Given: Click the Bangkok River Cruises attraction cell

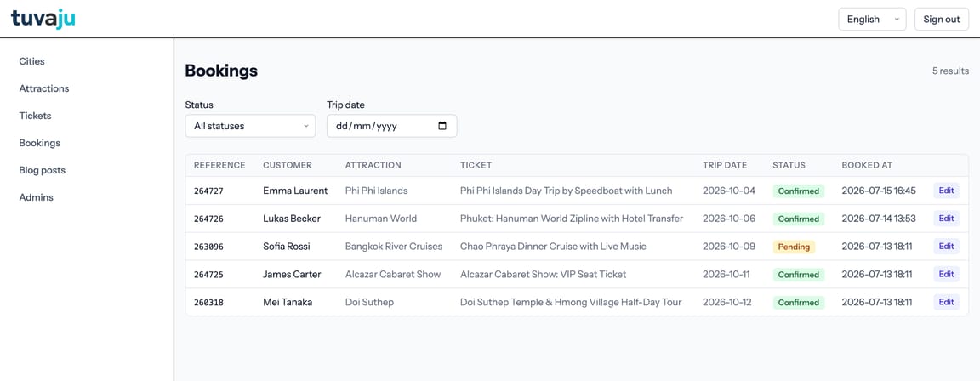Looking at the screenshot, I should coord(394,246).
